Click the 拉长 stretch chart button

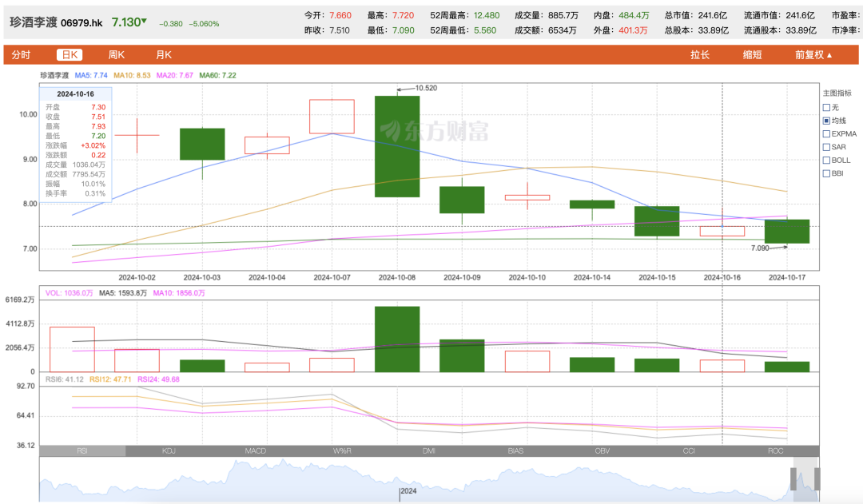pyautogui.click(x=700, y=55)
